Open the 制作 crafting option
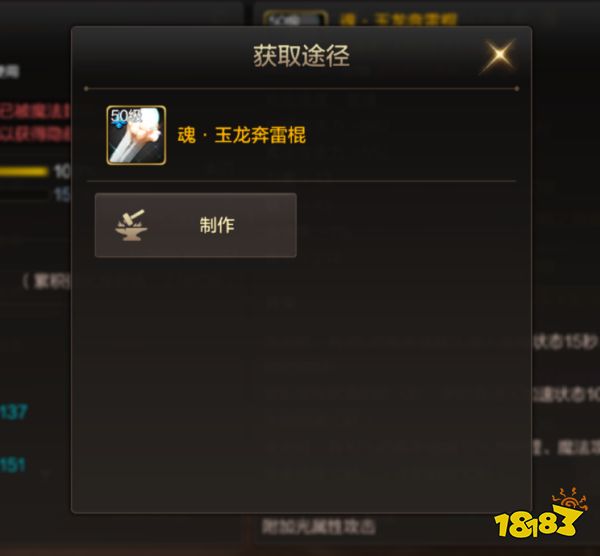Image resolution: width=600 pixels, height=556 pixels. click(x=196, y=225)
